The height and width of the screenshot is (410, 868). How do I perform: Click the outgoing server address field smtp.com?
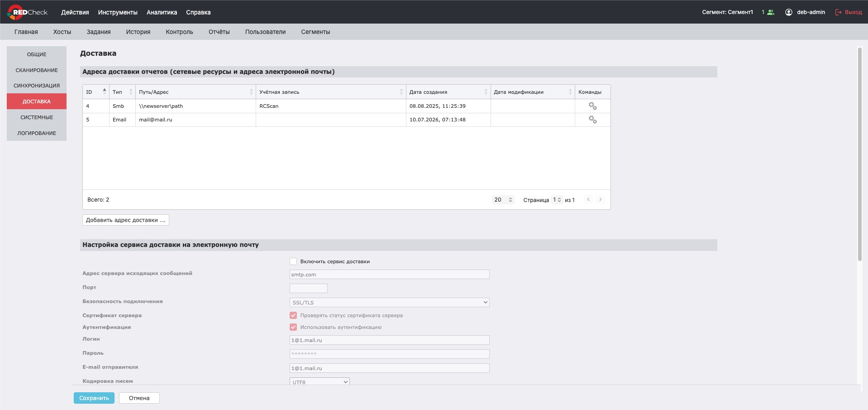tap(390, 275)
